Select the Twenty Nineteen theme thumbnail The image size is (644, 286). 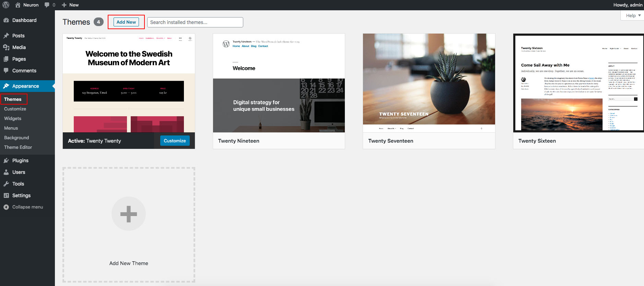point(279,83)
